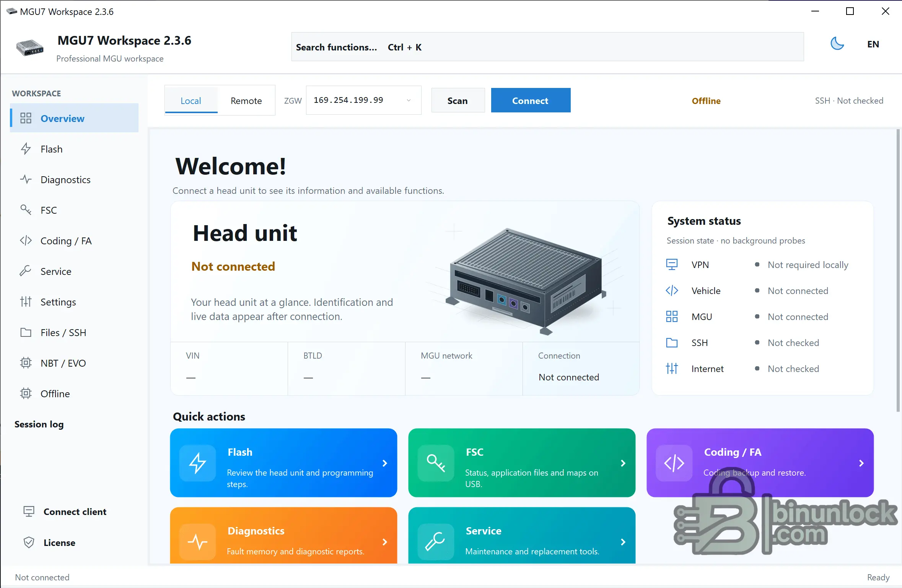Click the chevron on the Coding / FA card
This screenshot has height=588, width=902.
coord(861,463)
